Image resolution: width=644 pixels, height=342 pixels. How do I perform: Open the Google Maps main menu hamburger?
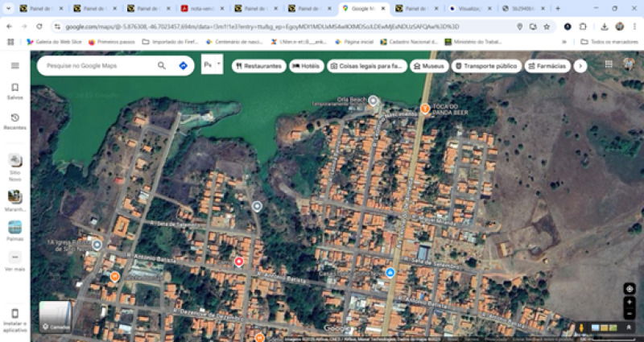[15, 66]
